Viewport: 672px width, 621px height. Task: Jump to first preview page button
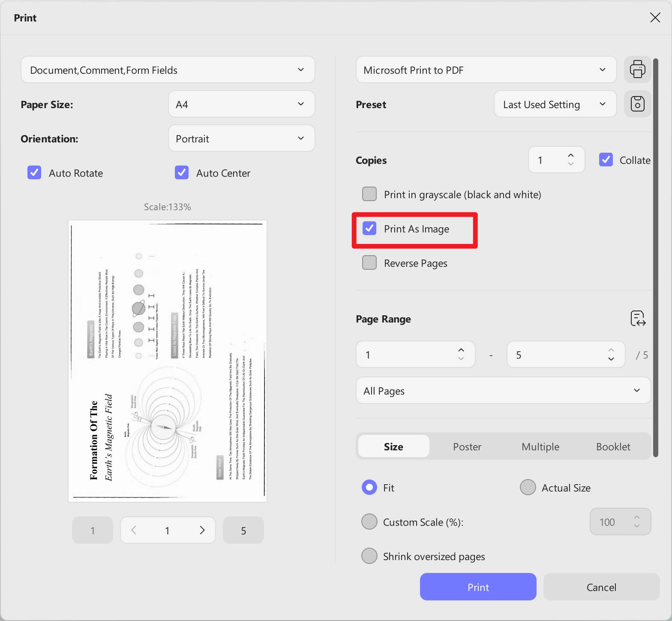tap(93, 530)
